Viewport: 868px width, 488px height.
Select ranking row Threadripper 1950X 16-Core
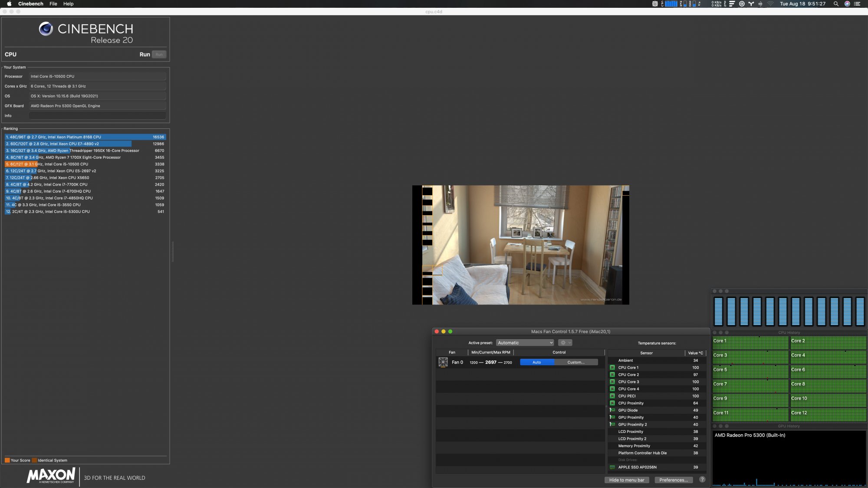pos(85,151)
